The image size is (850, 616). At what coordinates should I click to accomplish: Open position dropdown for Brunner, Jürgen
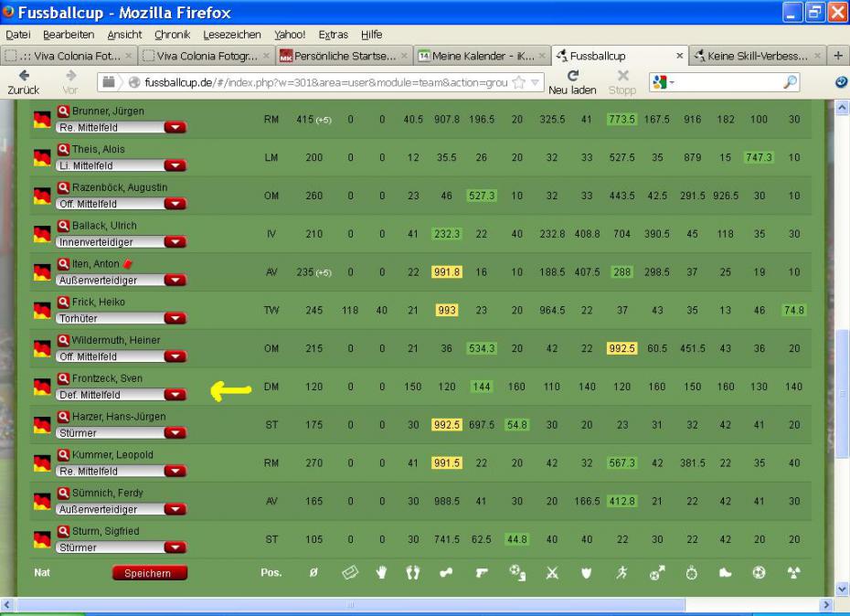click(x=174, y=128)
